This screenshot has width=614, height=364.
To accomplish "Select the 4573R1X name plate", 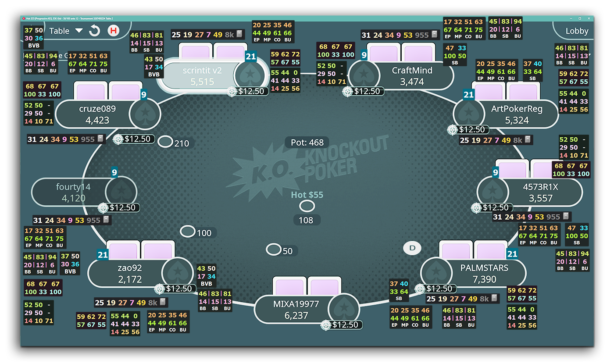I will [529, 192].
